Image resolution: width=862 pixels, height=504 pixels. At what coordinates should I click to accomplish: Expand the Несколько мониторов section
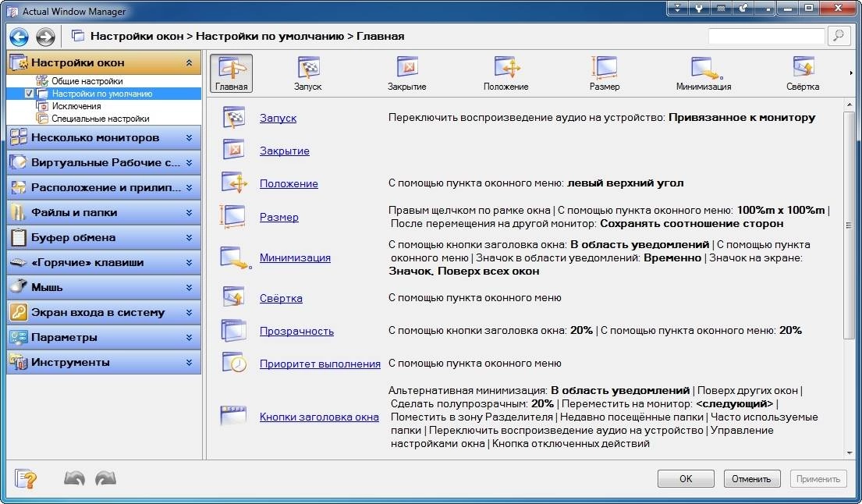(189, 137)
